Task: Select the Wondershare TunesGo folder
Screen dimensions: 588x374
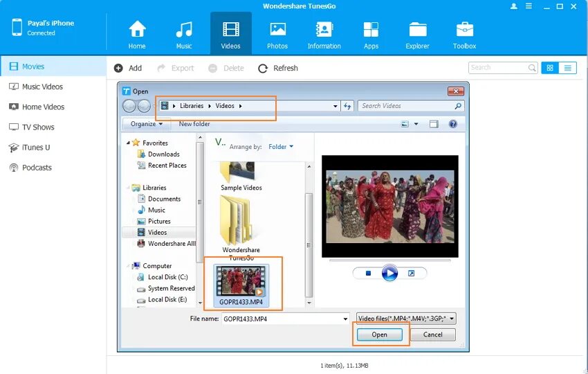Action: (241, 228)
